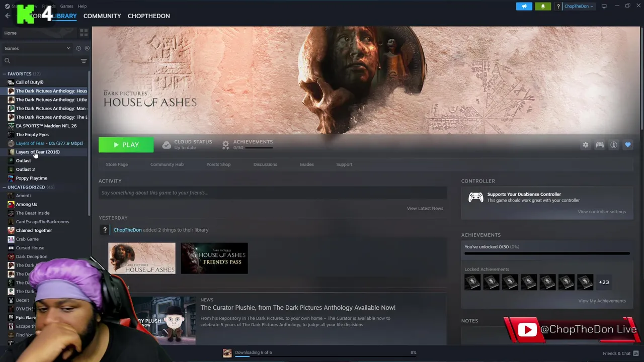644x362 pixels.
Task: Click the DualSense controller icon
Action: point(475,197)
